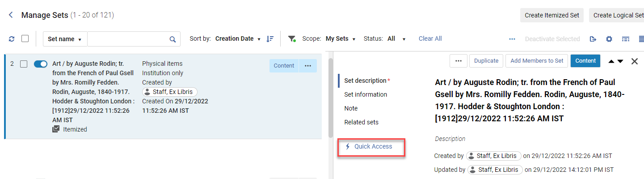Close the set details pane
Screen dimensions: 644x179
coord(634,61)
